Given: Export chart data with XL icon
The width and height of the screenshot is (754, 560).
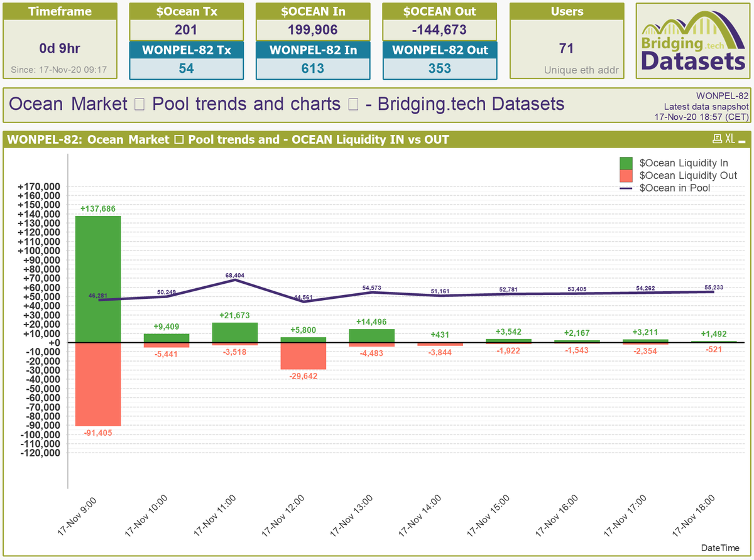Looking at the screenshot, I should coord(729,139).
